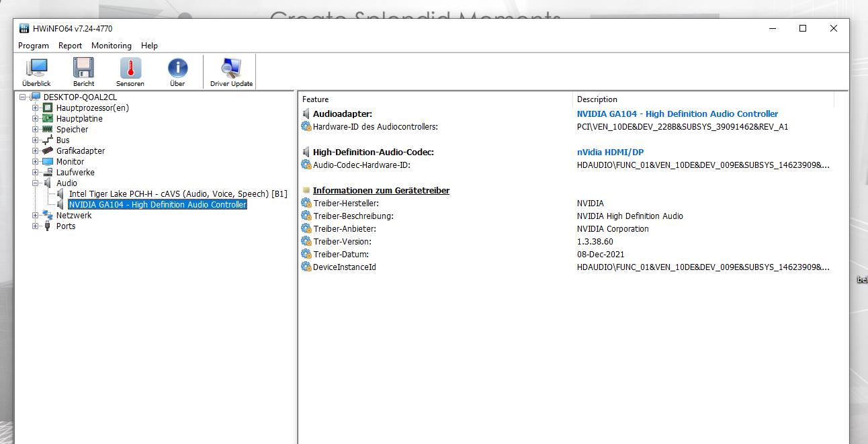Screen dimensions: 868x444
Task: Click speaker icon beside Audioadapter row
Action: (306, 114)
